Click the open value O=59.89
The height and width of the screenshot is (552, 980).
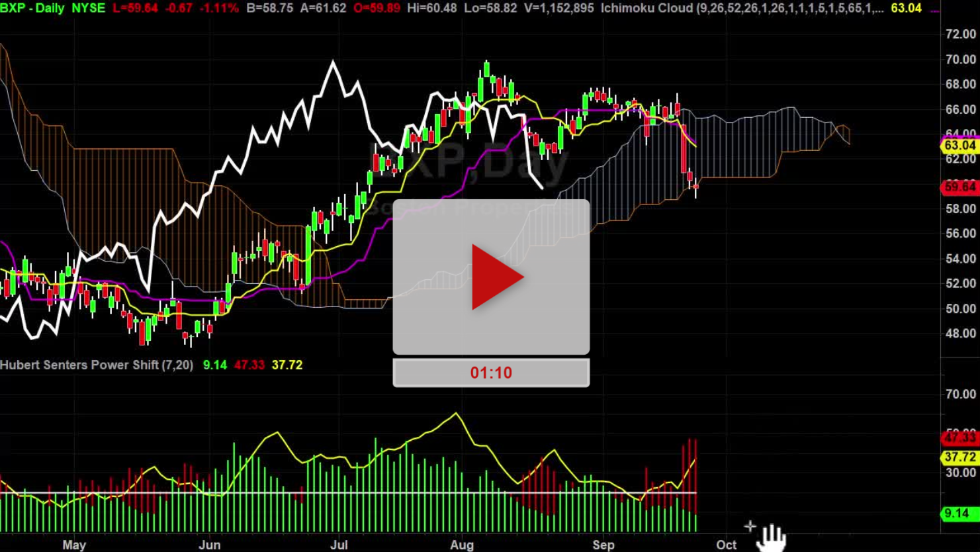375,8
